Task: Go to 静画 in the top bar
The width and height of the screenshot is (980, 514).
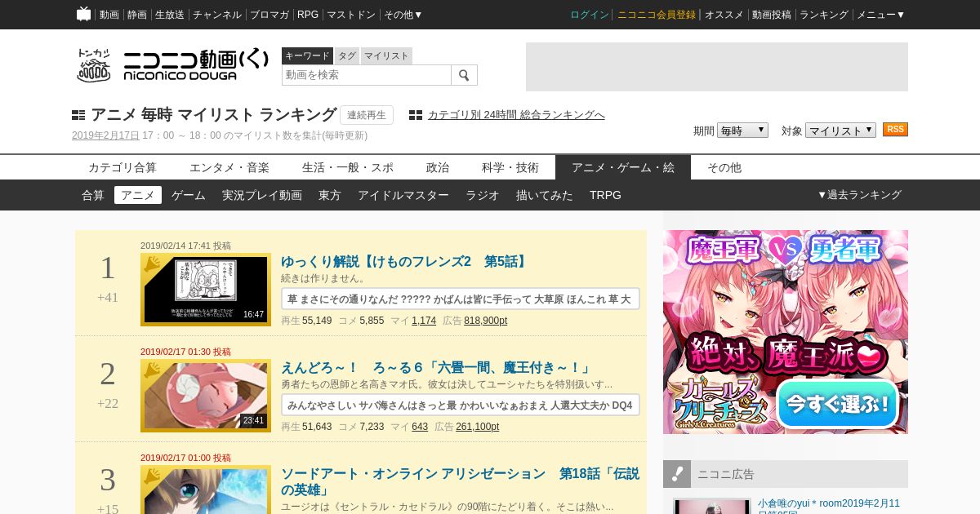Action: click(137, 15)
